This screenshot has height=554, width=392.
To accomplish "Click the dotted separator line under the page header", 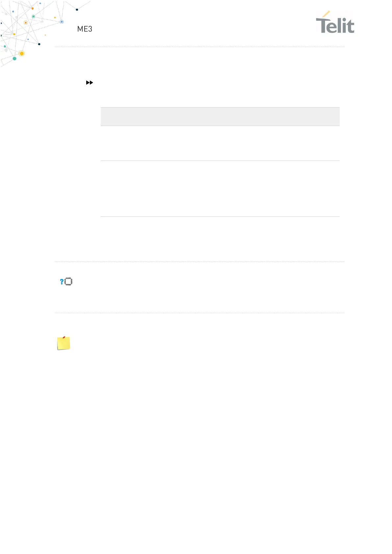I will tap(199, 47).
